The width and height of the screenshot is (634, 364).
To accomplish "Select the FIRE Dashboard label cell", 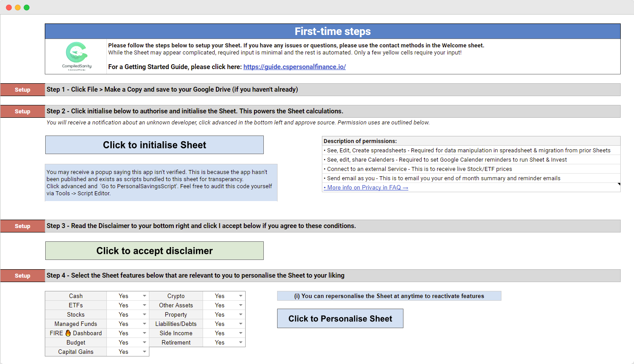I will tap(76, 333).
